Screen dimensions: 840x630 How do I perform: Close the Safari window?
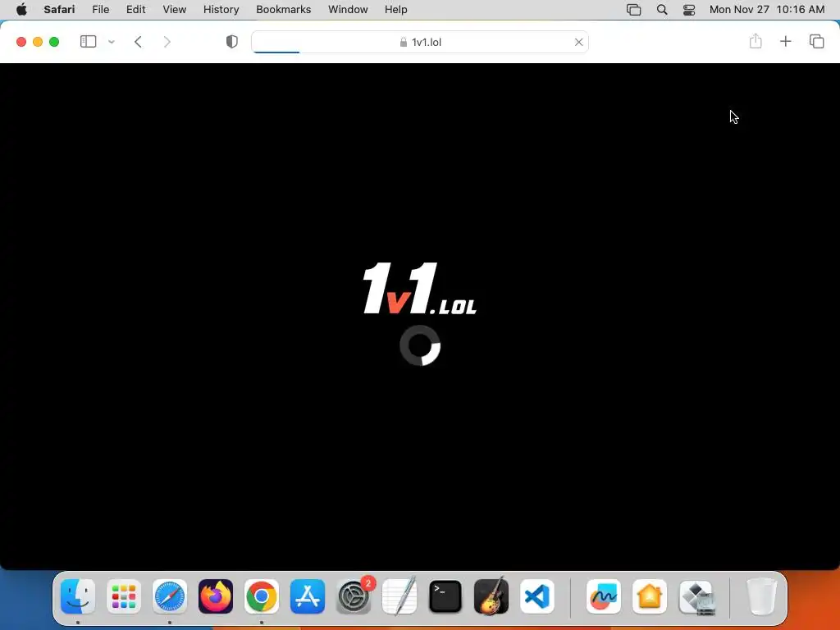(x=21, y=42)
